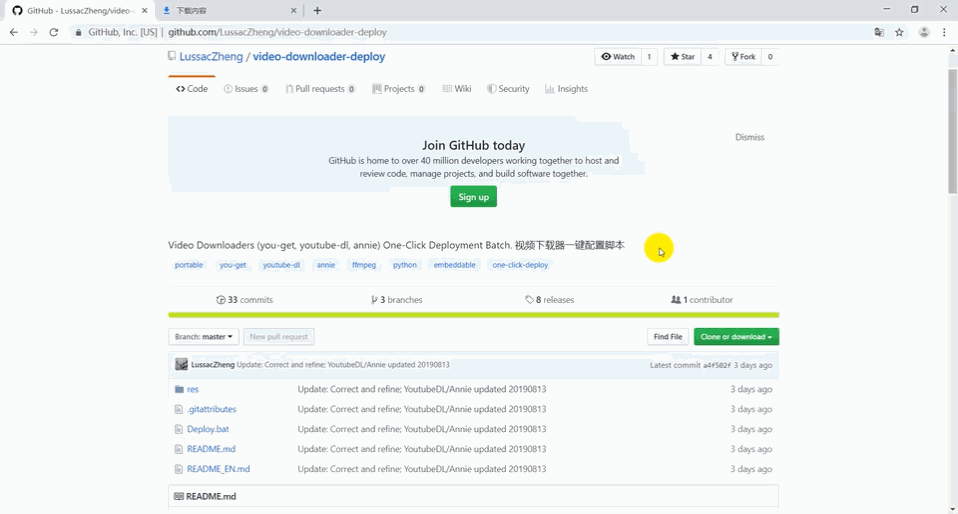This screenshot has height=514, width=958.
Task: Open the translate page icon
Action: [x=879, y=32]
